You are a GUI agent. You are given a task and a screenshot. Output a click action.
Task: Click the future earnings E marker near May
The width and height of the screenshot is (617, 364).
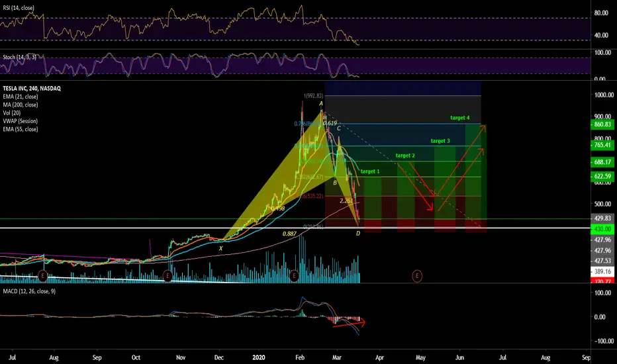(416, 276)
